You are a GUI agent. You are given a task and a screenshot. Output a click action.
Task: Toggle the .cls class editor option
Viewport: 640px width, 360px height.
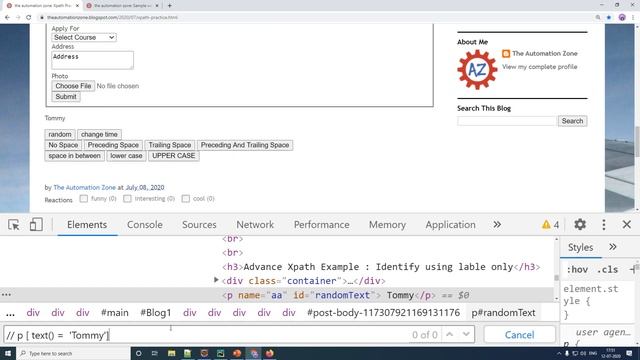607,269
